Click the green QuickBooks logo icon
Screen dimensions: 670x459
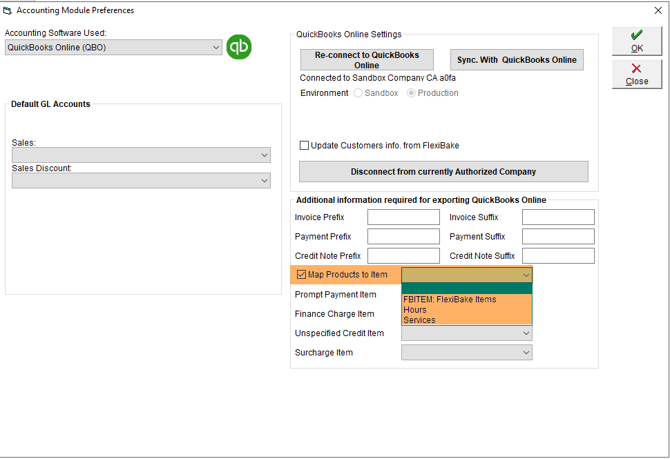pyautogui.click(x=239, y=47)
